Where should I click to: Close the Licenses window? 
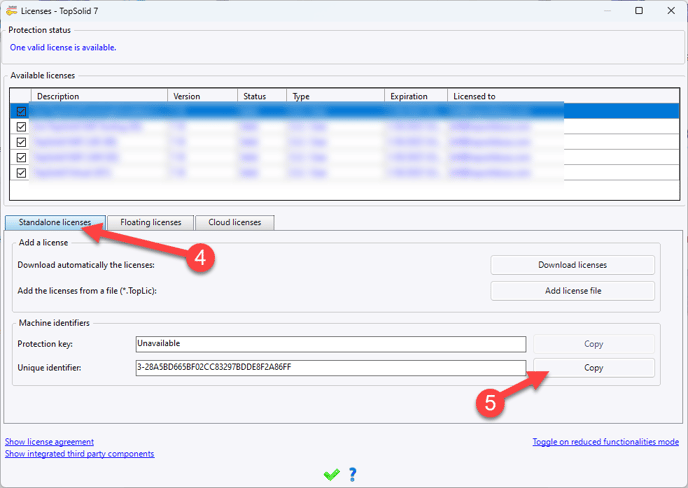click(671, 11)
